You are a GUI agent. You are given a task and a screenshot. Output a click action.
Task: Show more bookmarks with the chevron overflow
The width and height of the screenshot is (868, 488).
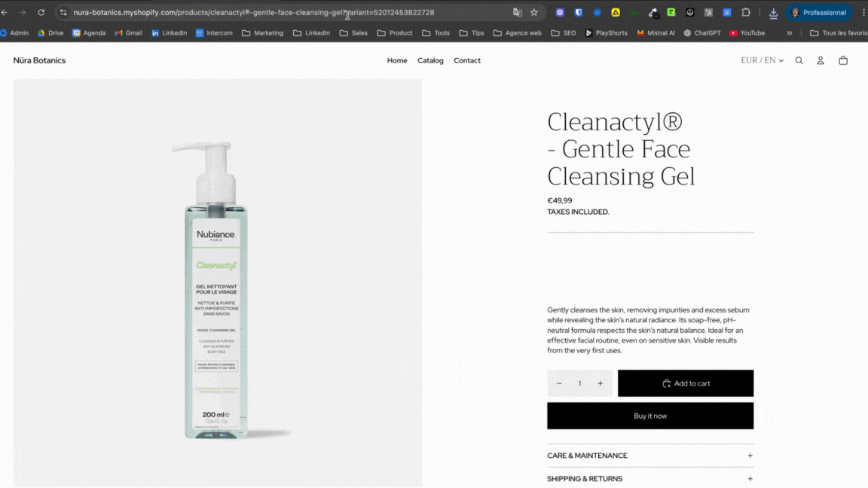tap(790, 33)
